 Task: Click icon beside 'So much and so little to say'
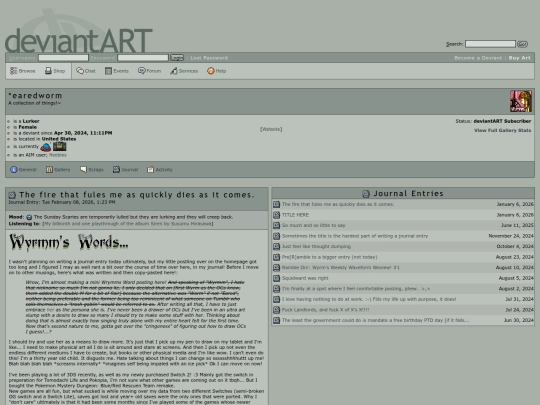pos(277,226)
